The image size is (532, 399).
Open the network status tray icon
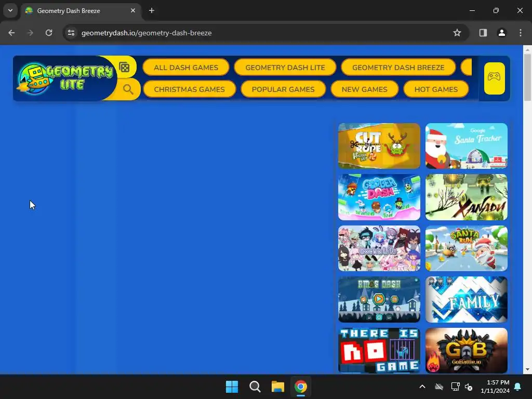point(455,387)
